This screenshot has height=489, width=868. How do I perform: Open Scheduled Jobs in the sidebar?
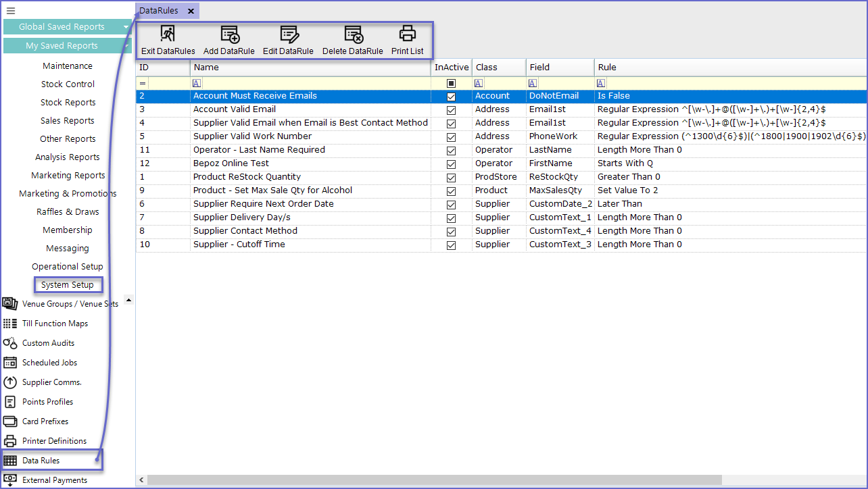[x=49, y=363]
